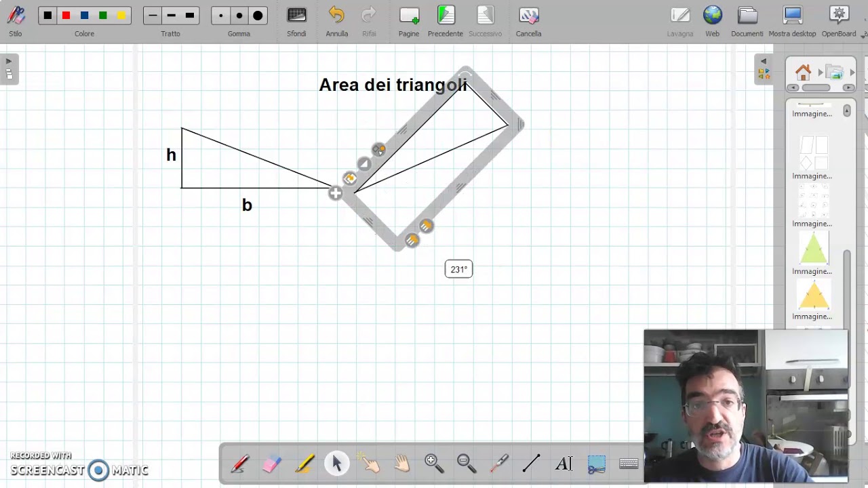Go to the Precedente page
The image size is (868, 488).
(x=446, y=20)
